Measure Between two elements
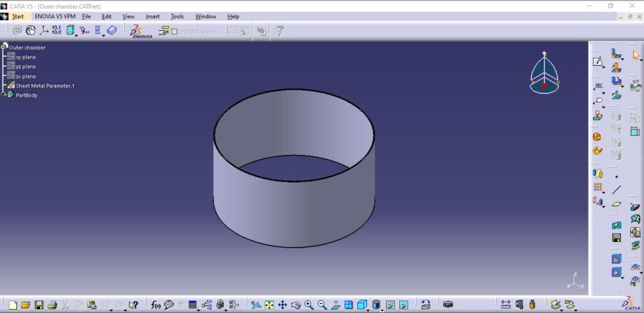This screenshot has height=313, width=644. 506,305
